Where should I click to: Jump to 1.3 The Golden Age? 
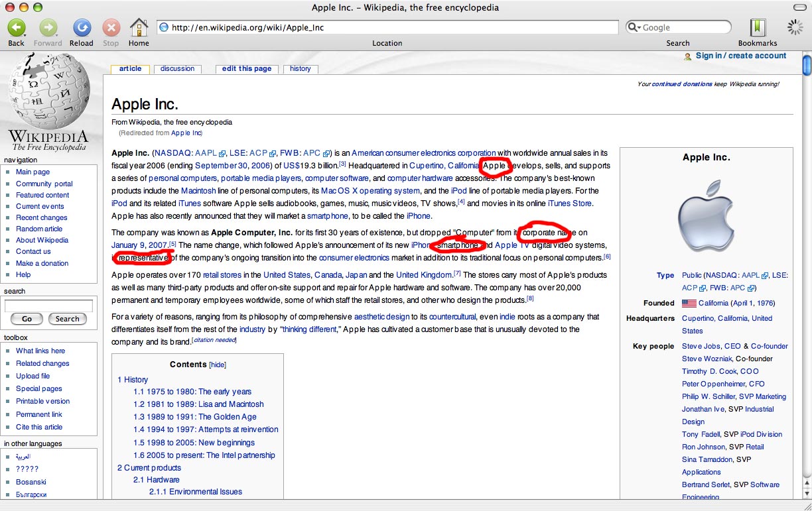[x=195, y=417]
